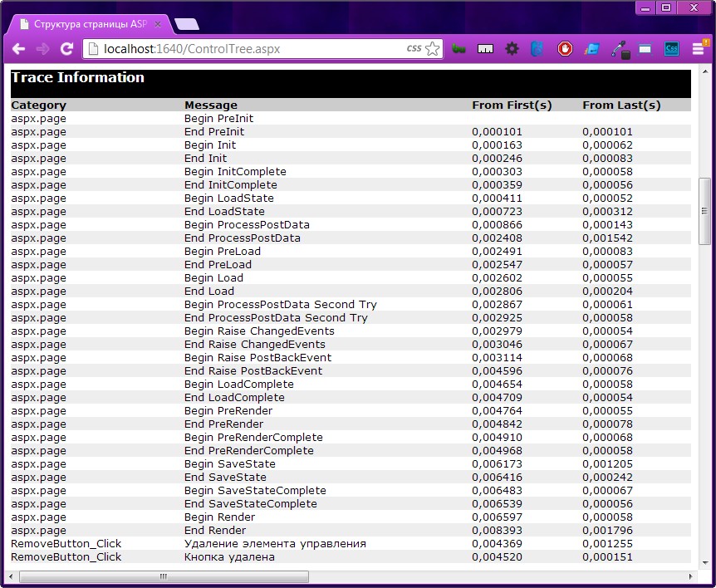
Task: Click the value 0,008393 in From First
Action: (x=498, y=531)
